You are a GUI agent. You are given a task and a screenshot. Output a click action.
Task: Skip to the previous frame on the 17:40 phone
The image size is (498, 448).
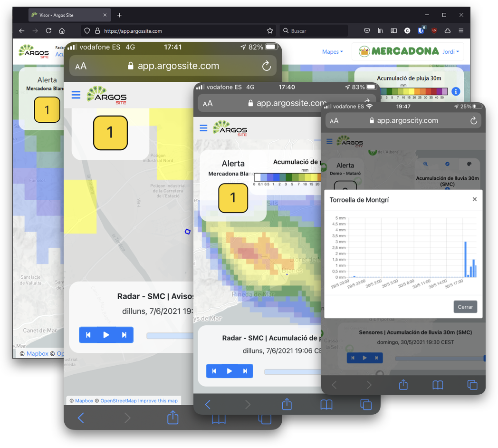tap(214, 371)
